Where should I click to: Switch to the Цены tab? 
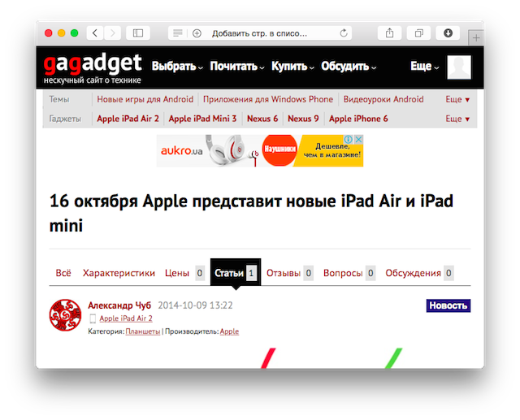(x=184, y=273)
